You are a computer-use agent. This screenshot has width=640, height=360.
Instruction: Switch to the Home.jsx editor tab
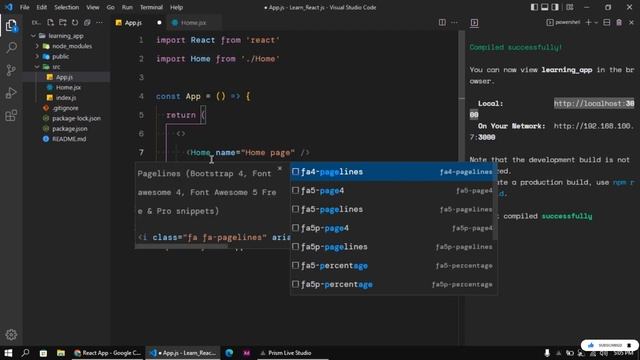(193, 23)
